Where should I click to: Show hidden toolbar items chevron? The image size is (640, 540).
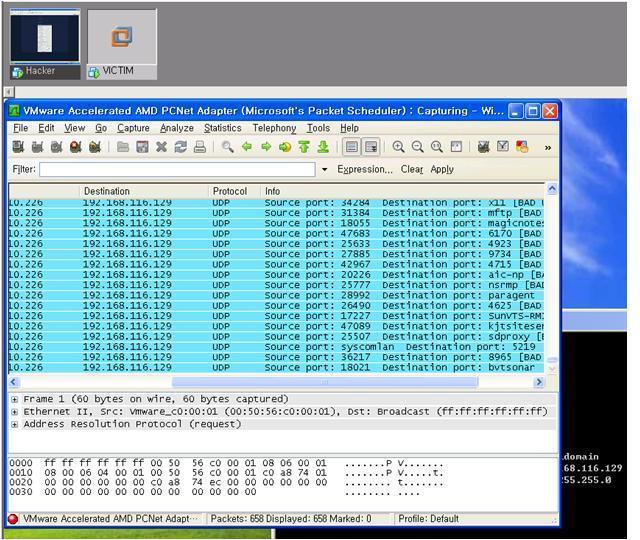tap(548, 147)
